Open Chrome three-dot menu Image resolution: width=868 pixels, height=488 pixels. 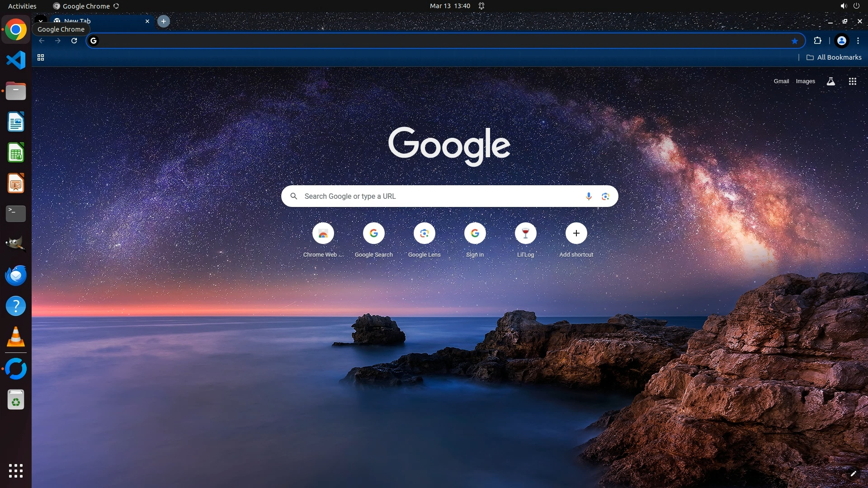point(858,41)
